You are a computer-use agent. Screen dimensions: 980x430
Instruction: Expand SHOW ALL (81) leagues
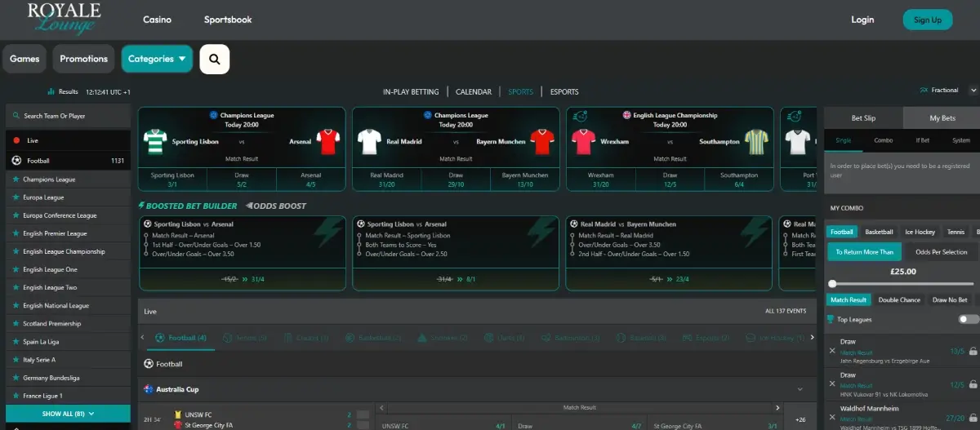pos(68,414)
